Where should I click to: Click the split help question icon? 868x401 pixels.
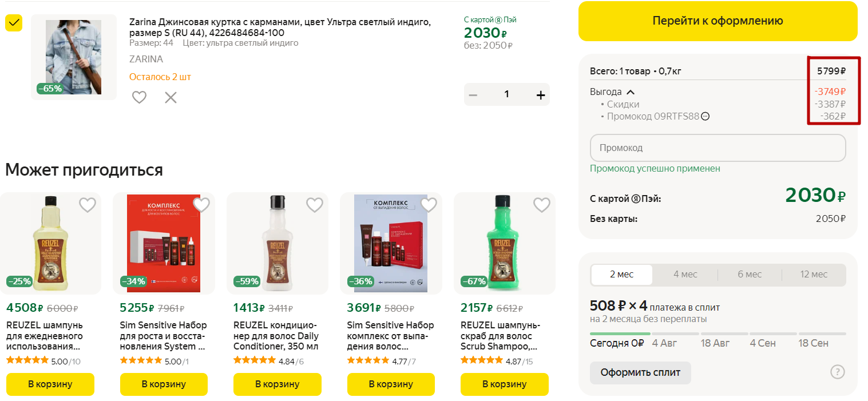coord(837,372)
